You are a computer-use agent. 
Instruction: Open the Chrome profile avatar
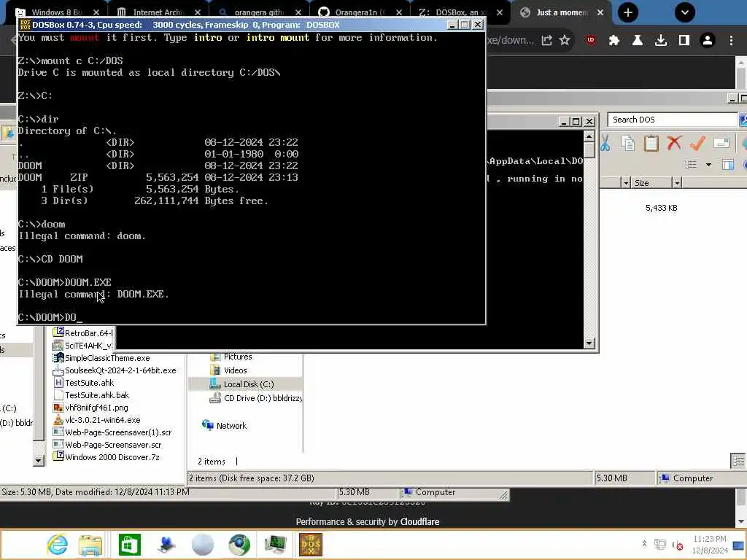tap(708, 41)
